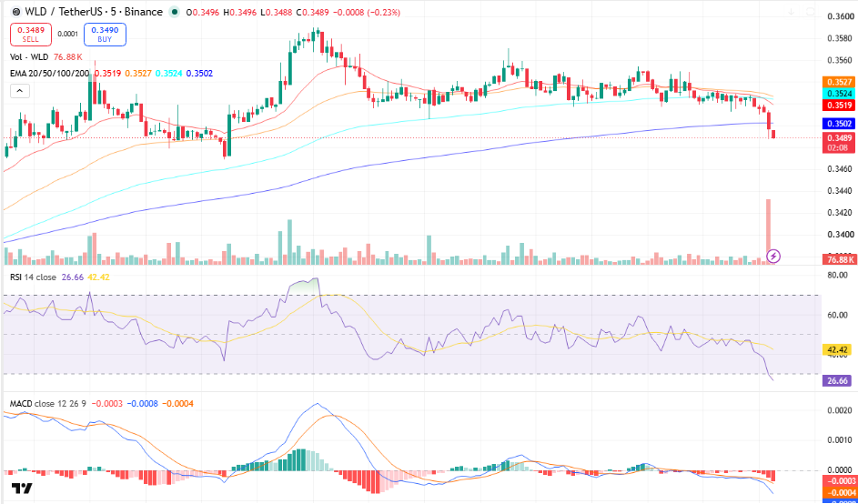Click the cyan EMA100 value 0.3524 in legend
858x504 pixels.
pyautogui.click(x=169, y=74)
